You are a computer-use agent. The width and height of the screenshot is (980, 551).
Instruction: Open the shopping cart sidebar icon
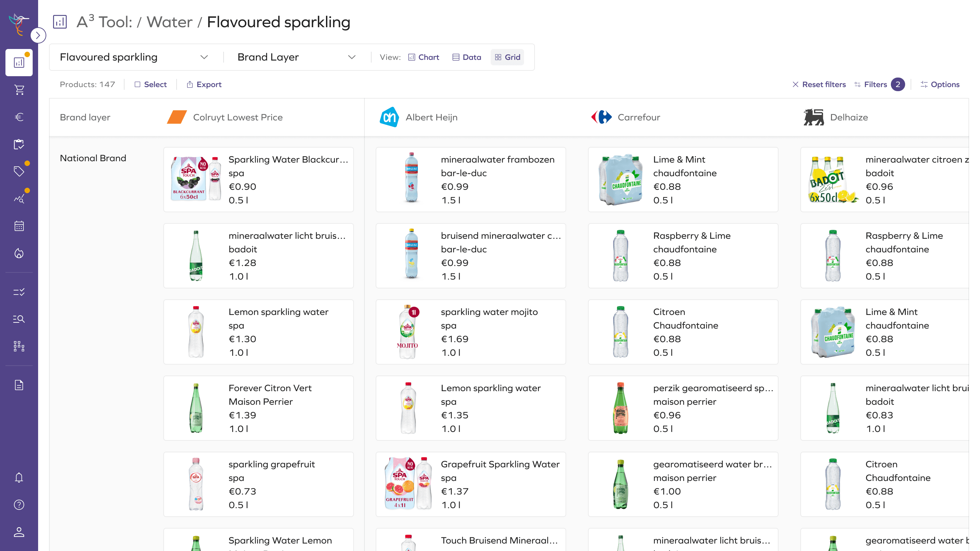click(x=19, y=90)
